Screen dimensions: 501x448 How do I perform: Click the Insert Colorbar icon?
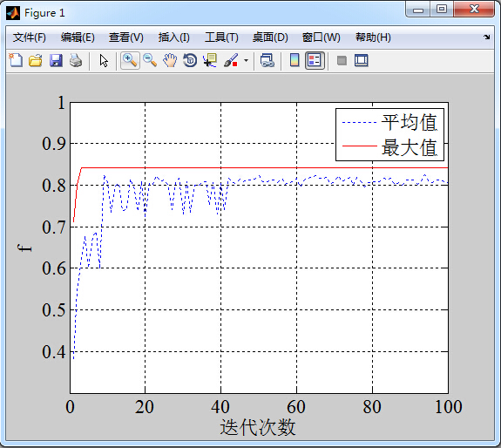[295, 60]
